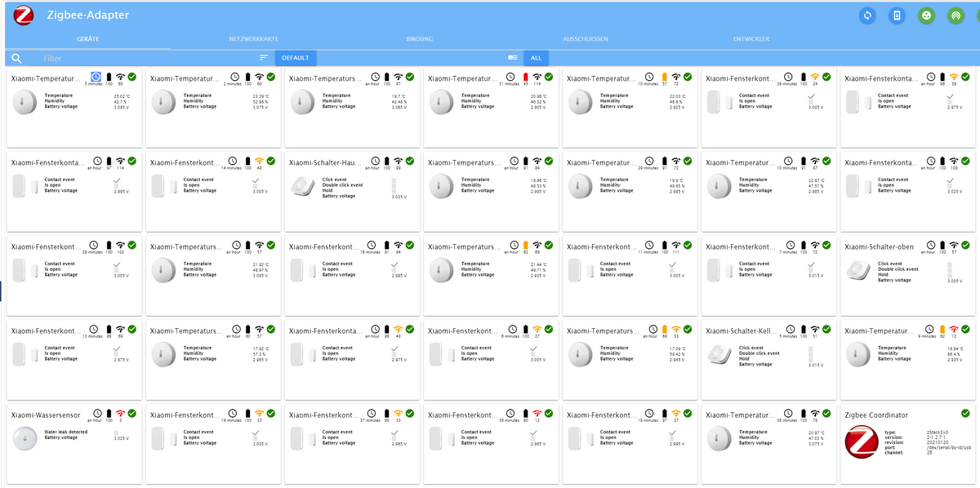Image resolution: width=980 pixels, height=488 pixels.
Task: Click clock icon on 19.9 °C card
Action: (650, 161)
